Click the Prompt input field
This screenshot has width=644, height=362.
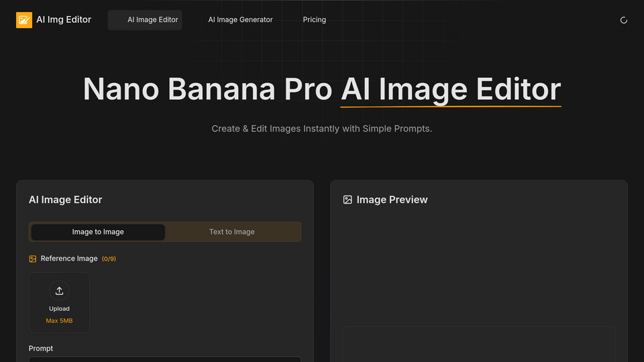tap(165, 359)
